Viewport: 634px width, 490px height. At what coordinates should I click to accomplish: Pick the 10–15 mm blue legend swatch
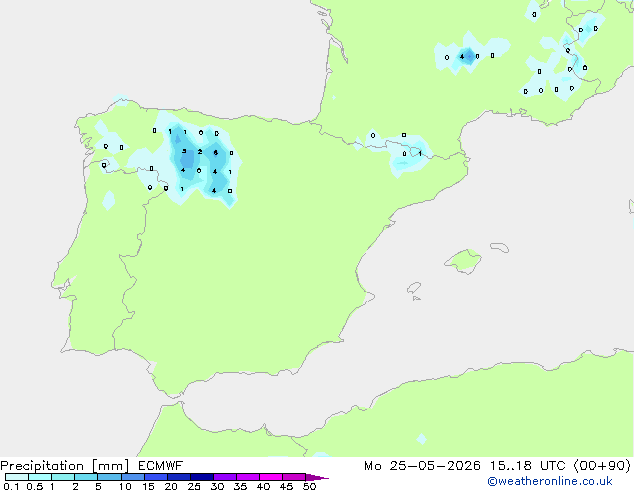pyautogui.click(x=133, y=477)
